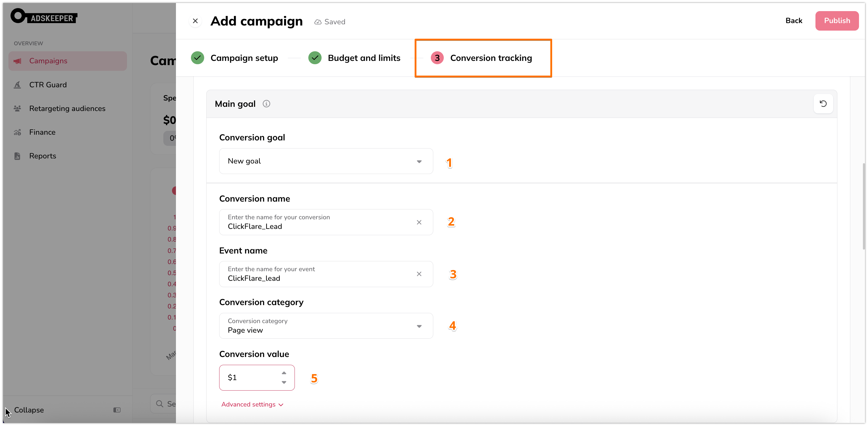Open Retargeting audiences section
The height and width of the screenshot is (426, 868).
[67, 108]
